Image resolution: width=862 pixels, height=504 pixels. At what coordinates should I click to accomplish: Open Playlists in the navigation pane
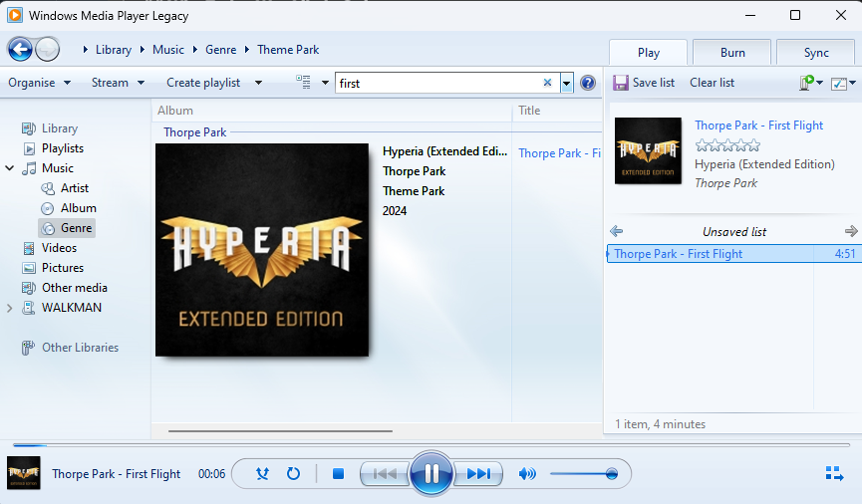(x=62, y=148)
